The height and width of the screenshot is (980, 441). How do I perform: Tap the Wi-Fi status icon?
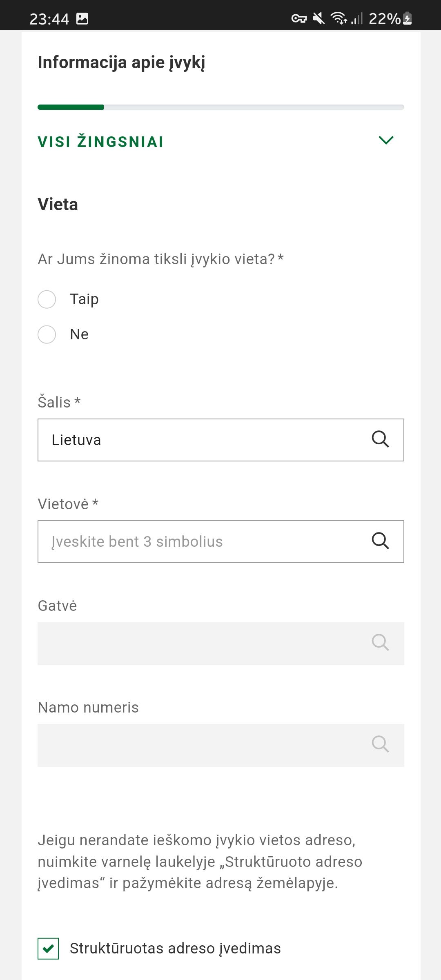[339, 18]
